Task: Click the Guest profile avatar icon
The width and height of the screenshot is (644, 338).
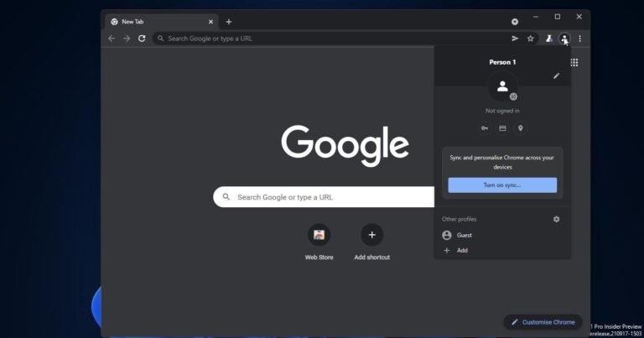Action: point(447,235)
